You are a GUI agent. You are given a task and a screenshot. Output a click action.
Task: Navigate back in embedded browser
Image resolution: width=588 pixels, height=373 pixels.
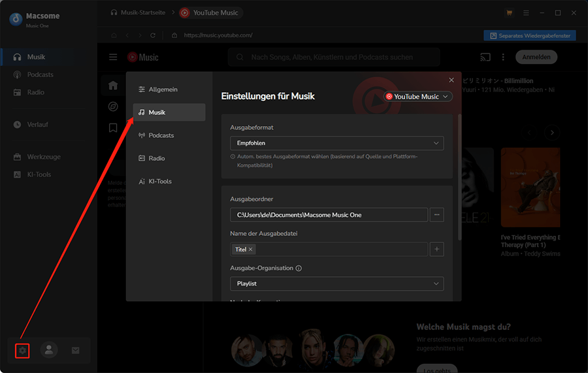pos(127,35)
